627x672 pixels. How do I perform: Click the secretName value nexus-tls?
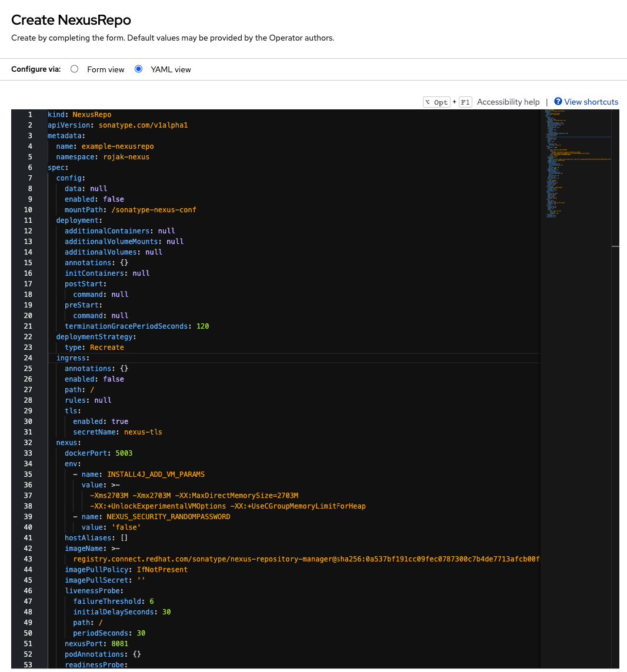click(144, 432)
